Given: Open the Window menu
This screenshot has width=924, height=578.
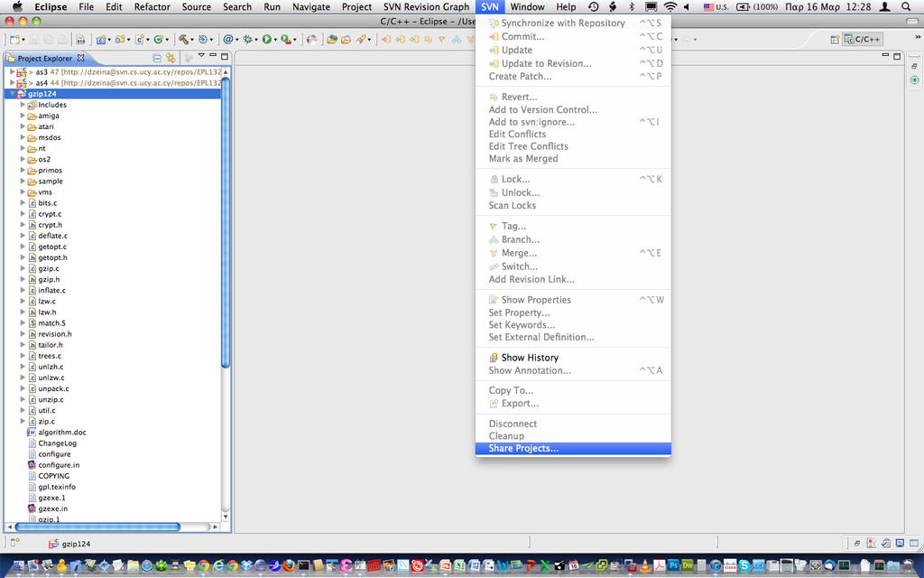Looking at the screenshot, I should (527, 7).
